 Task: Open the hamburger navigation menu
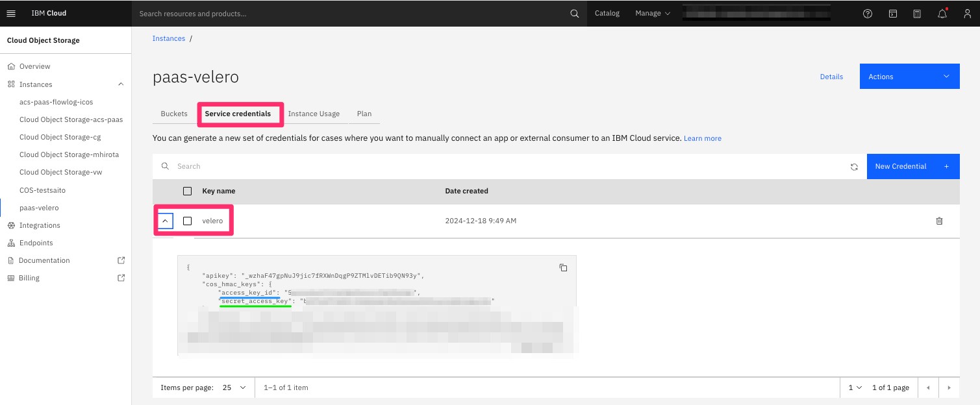click(x=10, y=13)
